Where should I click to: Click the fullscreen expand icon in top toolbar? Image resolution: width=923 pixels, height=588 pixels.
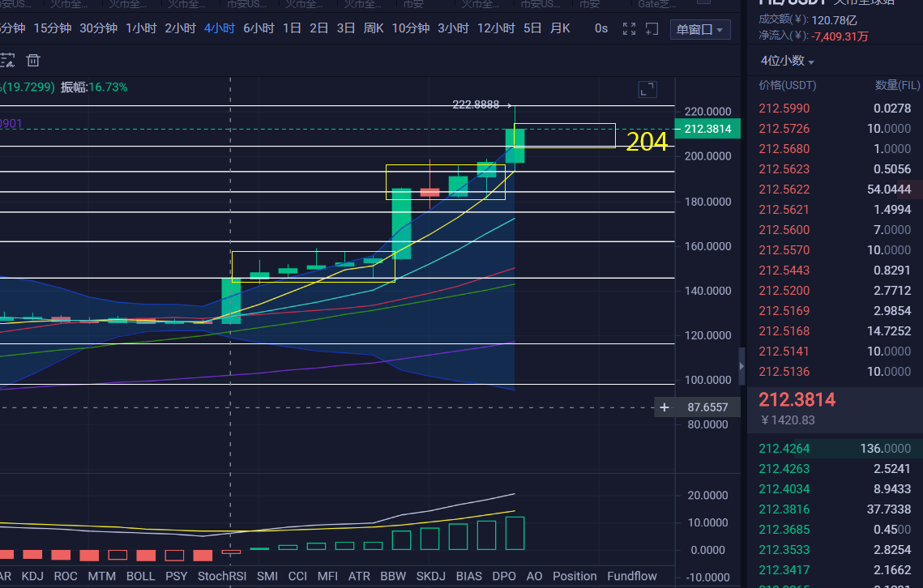[629, 29]
